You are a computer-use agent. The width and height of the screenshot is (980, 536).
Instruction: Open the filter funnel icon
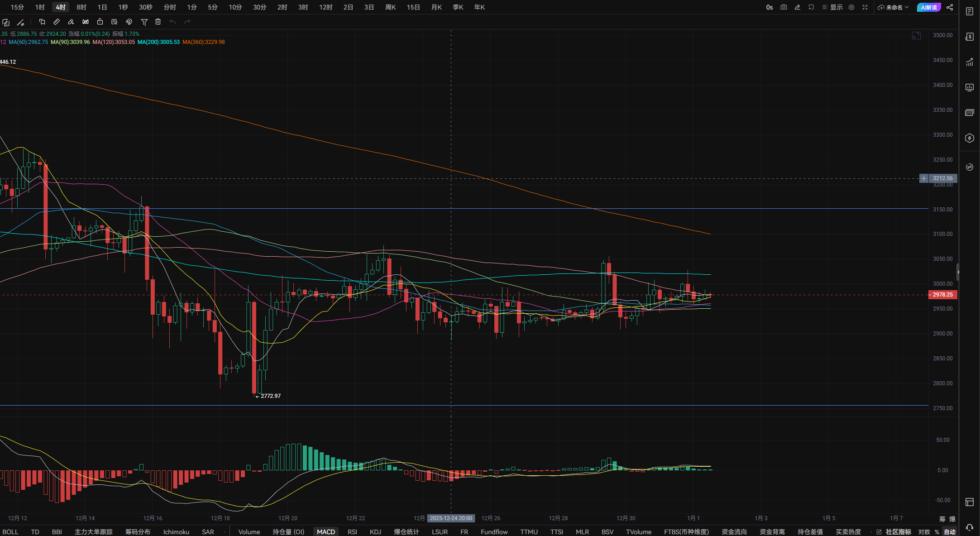(144, 22)
